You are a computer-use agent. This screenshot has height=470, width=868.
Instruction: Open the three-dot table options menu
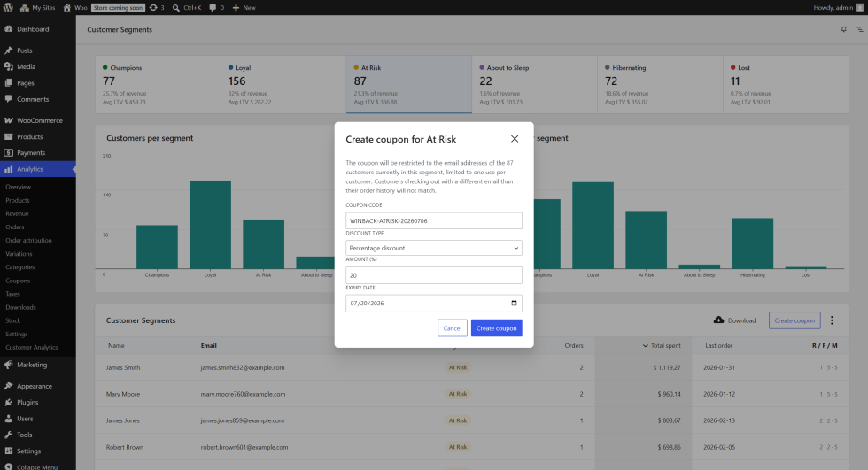pyautogui.click(x=832, y=320)
